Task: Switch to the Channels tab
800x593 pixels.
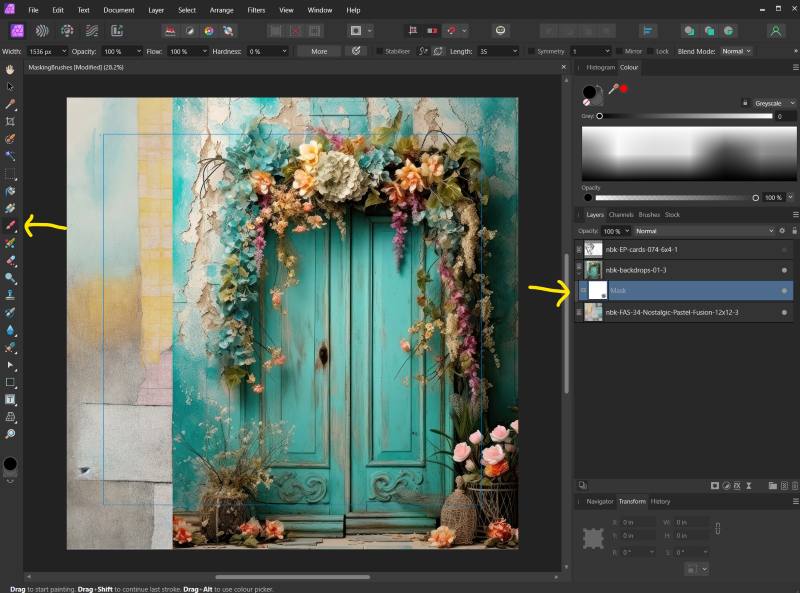Action: (x=621, y=215)
